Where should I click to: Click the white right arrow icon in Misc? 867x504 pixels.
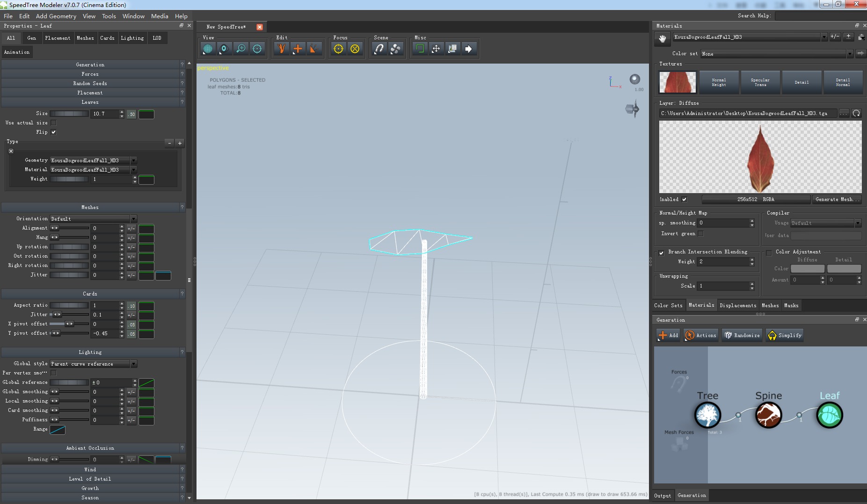click(x=468, y=49)
